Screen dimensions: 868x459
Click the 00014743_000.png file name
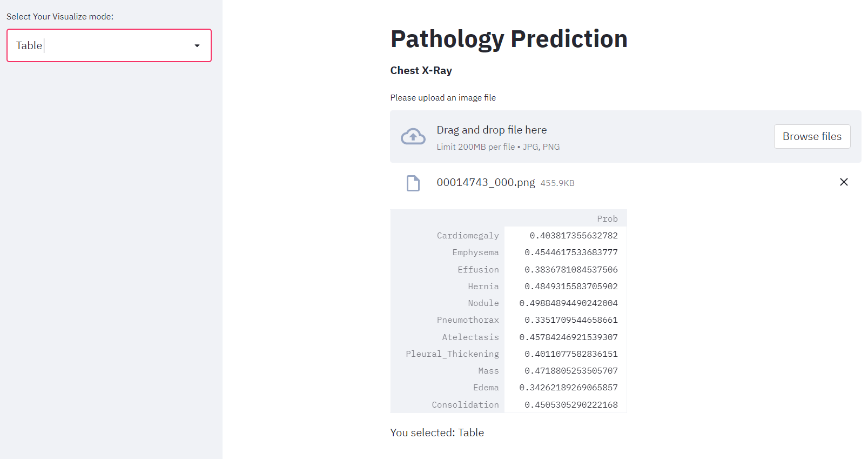click(x=486, y=182)
